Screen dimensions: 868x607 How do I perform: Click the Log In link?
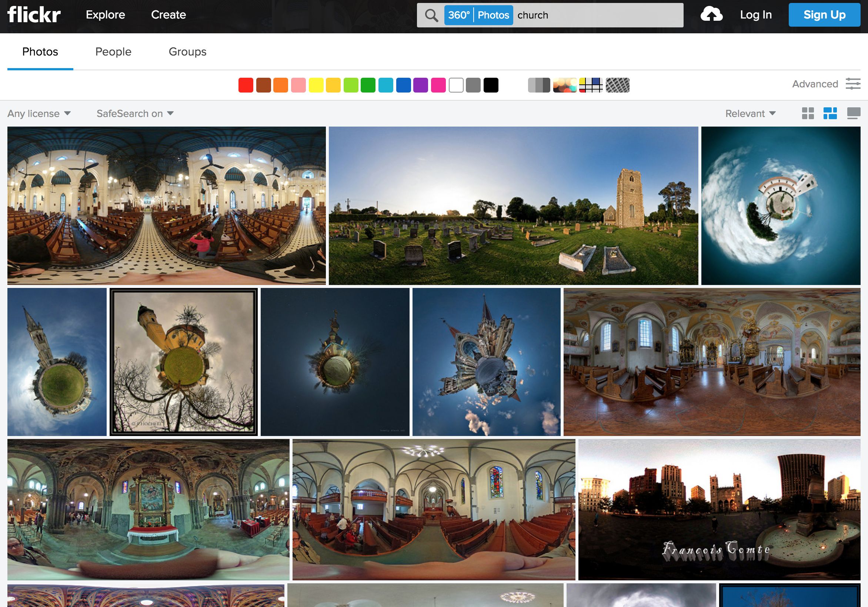[x=755, y=15]
